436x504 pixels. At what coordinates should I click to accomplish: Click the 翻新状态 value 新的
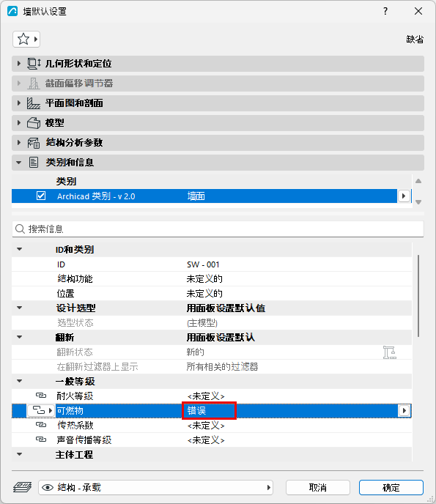point(195,352)
